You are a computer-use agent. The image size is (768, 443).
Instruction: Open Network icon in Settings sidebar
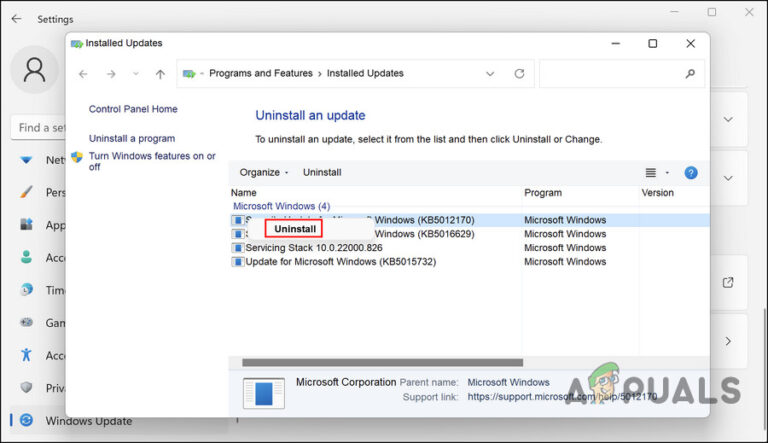pyautogui.click(x=26, y=160)
